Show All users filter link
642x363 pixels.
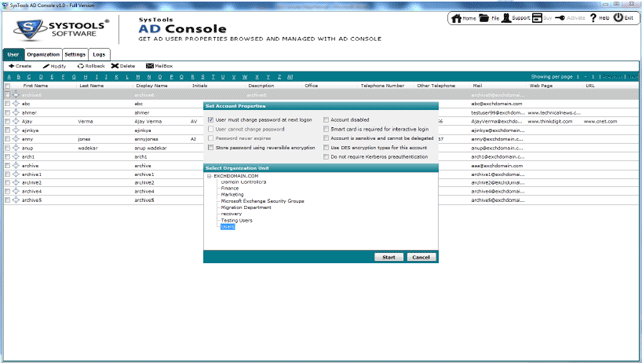tap(290, 77)
